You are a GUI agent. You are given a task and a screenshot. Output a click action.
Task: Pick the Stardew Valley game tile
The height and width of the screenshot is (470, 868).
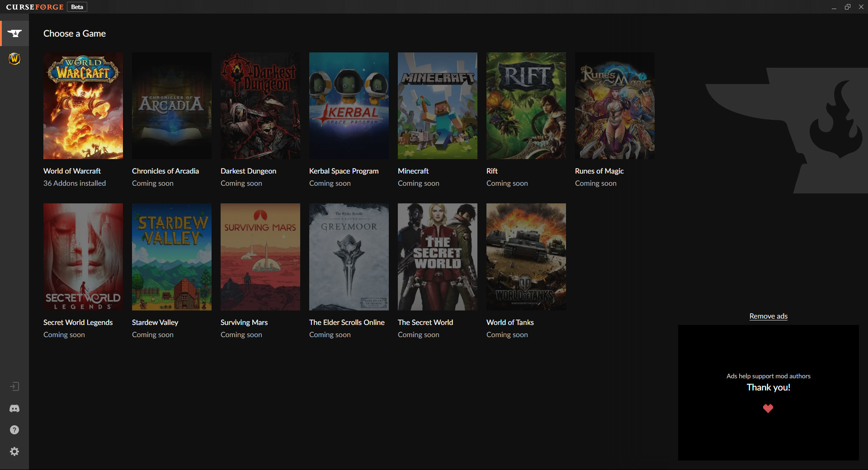click(x=172, y=257)
